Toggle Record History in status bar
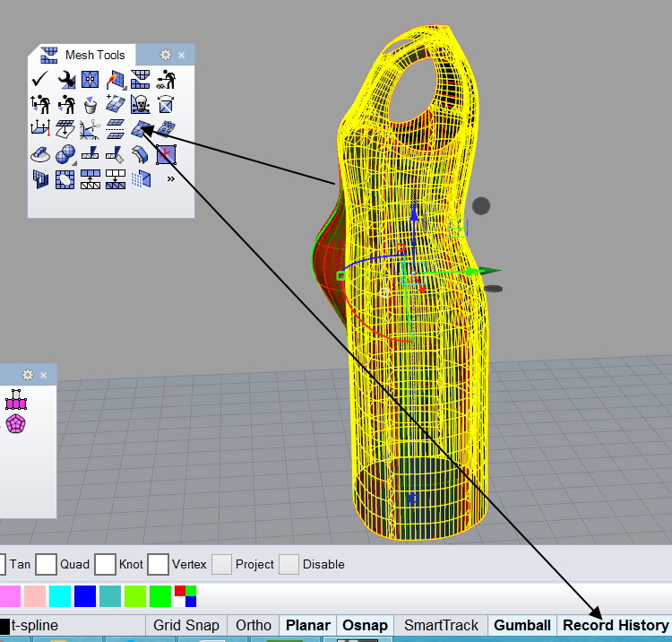This screenshot has width=672, height=642. [615, 625]
